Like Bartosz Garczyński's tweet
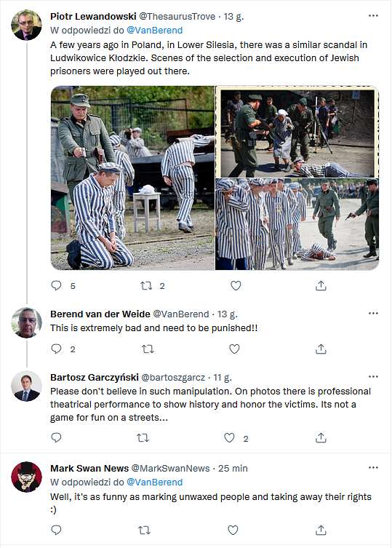Screen dimensions: 392x548 click(229, 437)
